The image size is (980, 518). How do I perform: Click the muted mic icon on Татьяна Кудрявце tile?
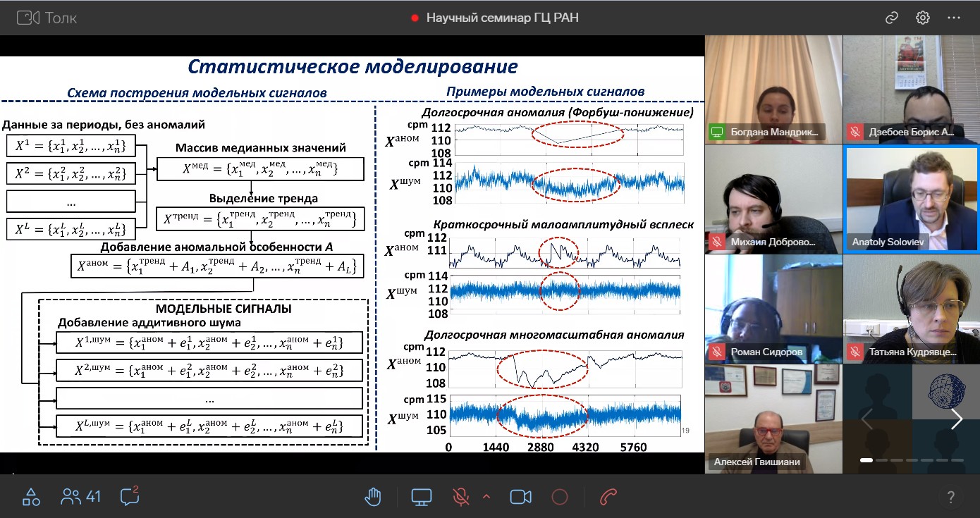(x=855, y=351)
